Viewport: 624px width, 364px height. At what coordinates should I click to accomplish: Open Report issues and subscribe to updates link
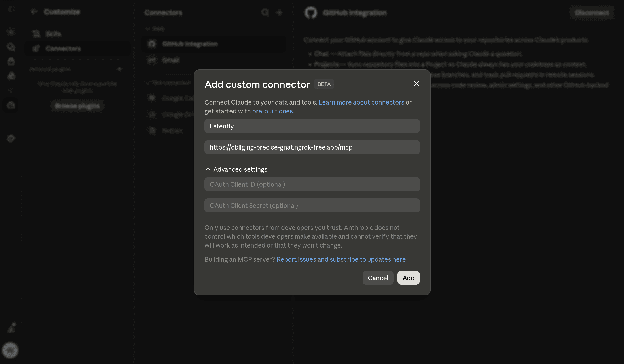341,259
